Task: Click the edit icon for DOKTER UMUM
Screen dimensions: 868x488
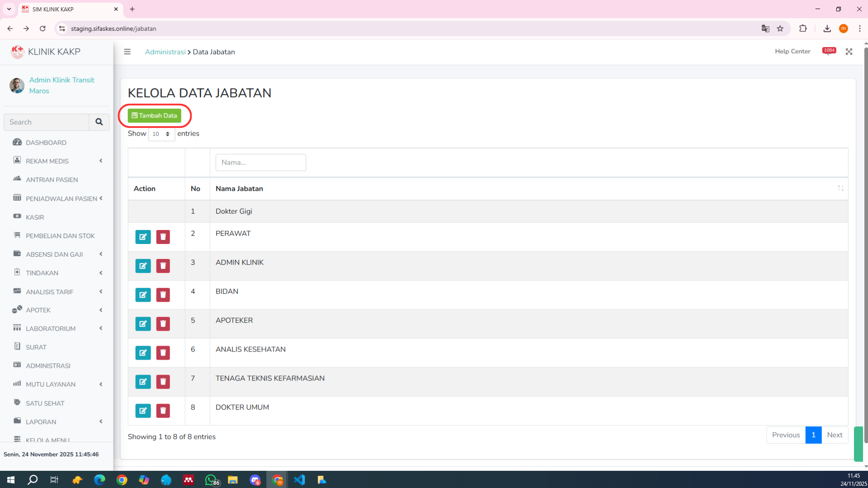Action: [x=143, y=411]
